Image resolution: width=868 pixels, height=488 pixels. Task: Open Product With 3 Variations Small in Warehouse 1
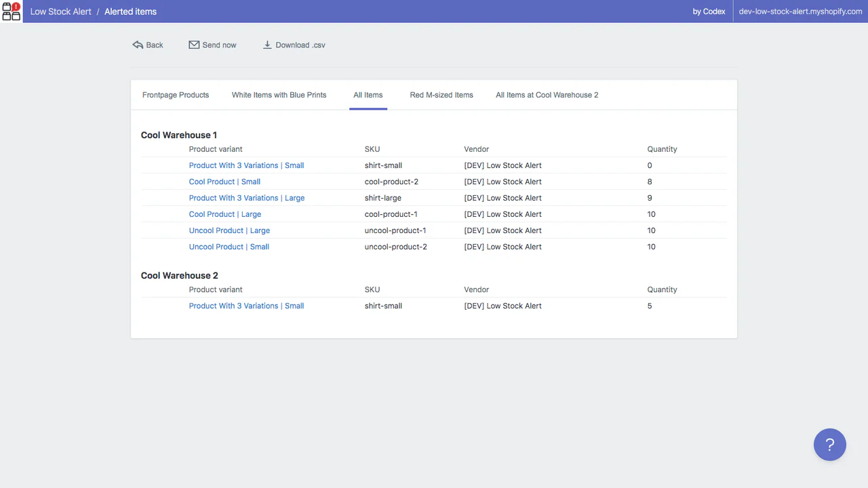point(246,165)
